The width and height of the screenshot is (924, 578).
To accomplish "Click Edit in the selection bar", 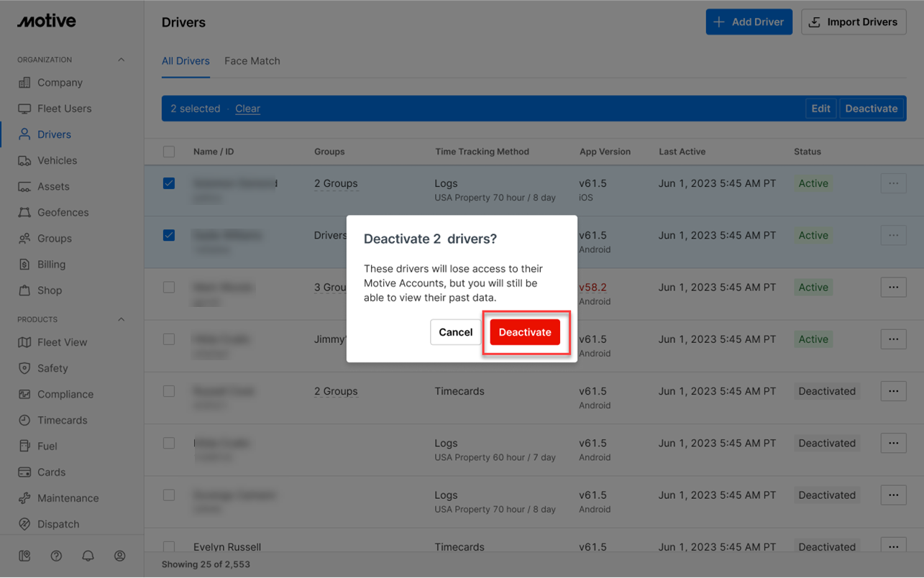I will [x=820, y=109].
